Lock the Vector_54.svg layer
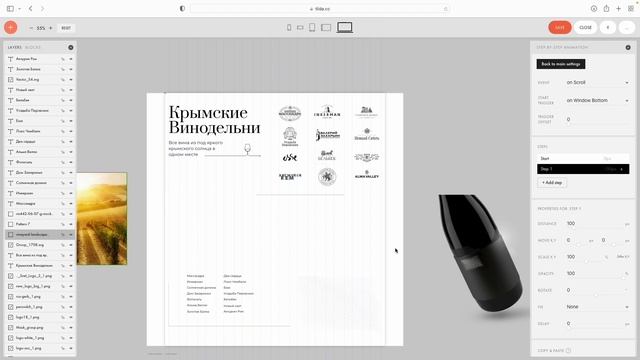The image size is (640, 360). point(63,80)
